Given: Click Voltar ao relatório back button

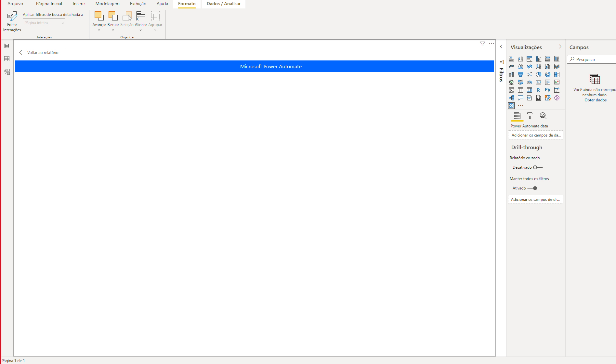Looking at the screenshot, I should pos(39,53).
